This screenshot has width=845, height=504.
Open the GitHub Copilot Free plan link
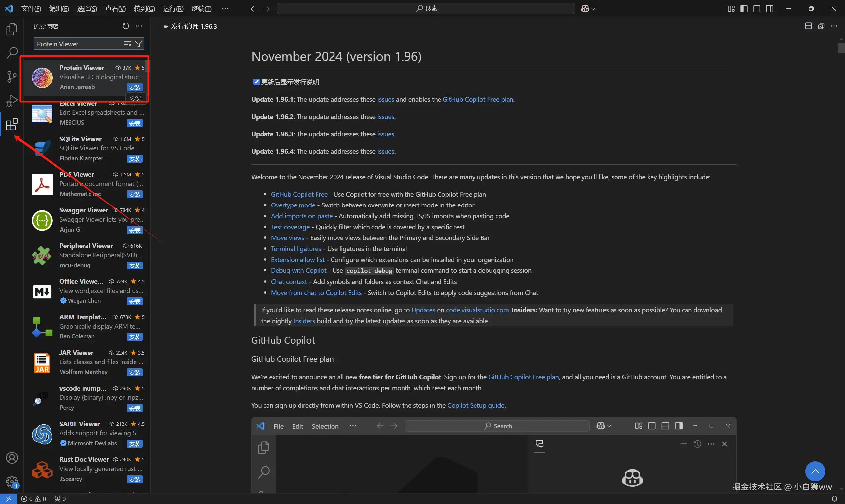pos(477,99)
